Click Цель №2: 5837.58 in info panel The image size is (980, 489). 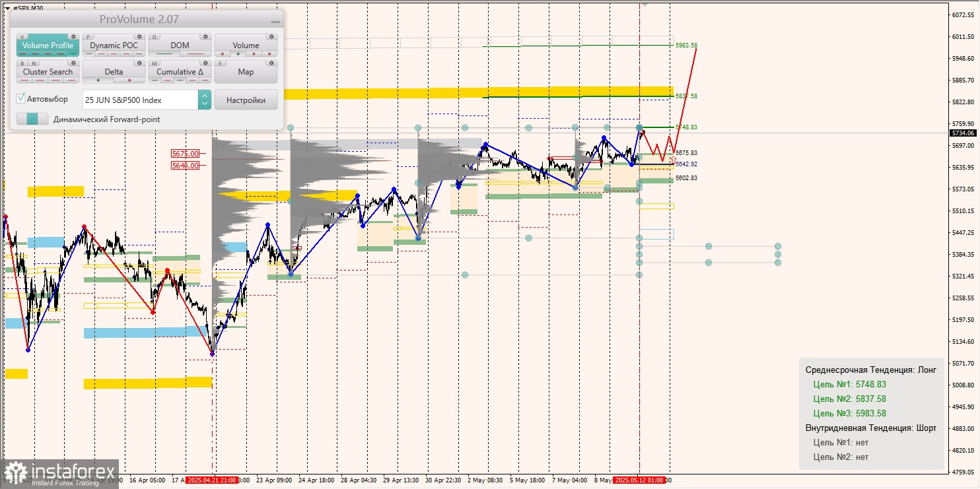coord(850,399)
